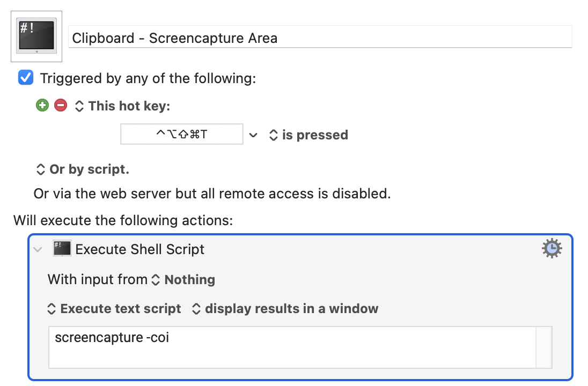
Task: Click the Execute Shell Script action icon
Action: click(x=62, y=249)
